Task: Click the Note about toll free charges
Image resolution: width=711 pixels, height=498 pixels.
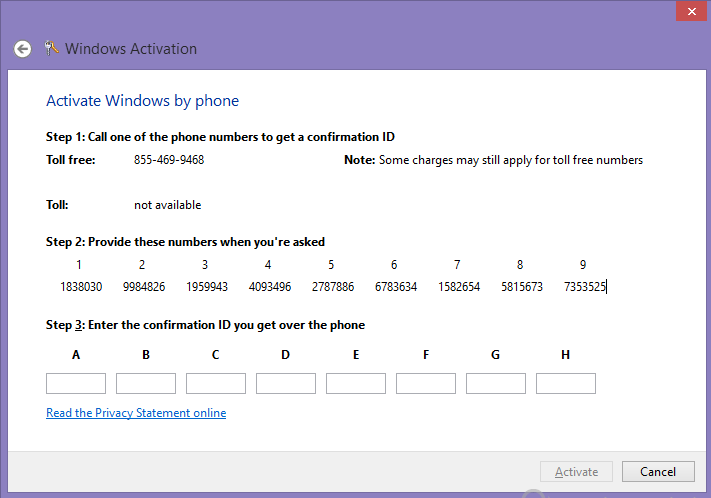Action: coord(493,160)
